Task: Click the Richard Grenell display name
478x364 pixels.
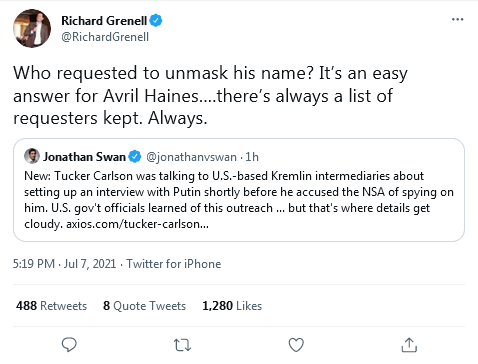Action: point(104,21)
